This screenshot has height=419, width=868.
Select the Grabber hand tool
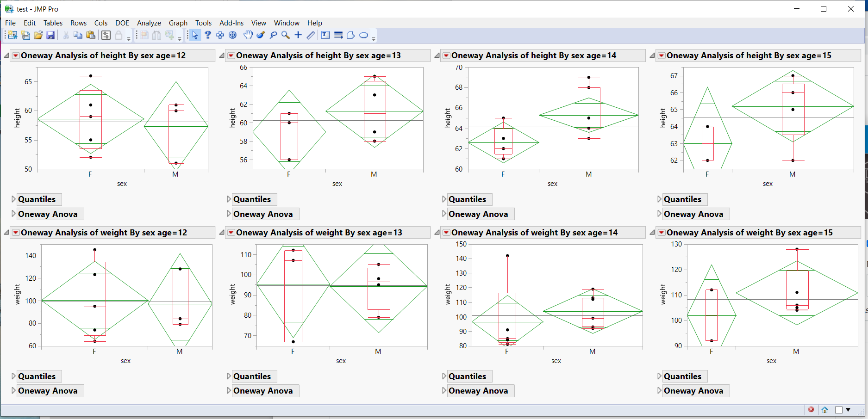coord(248,35)
